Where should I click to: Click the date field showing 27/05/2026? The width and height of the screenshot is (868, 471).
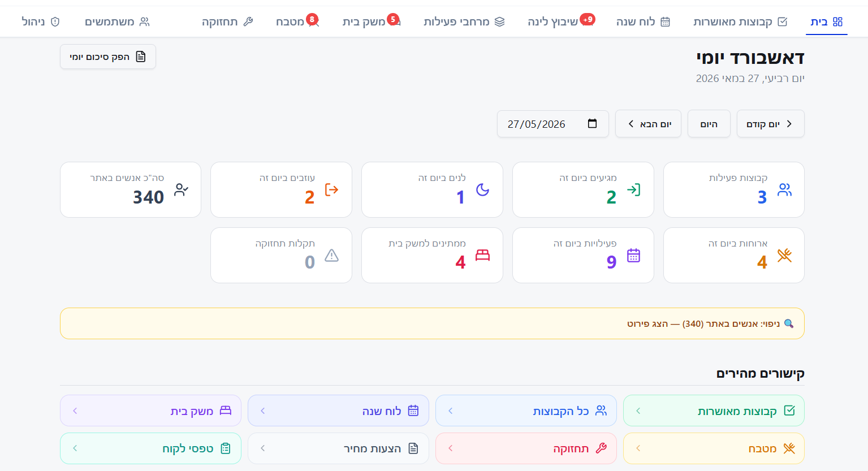pyautogui.click(x=553, y=124)
